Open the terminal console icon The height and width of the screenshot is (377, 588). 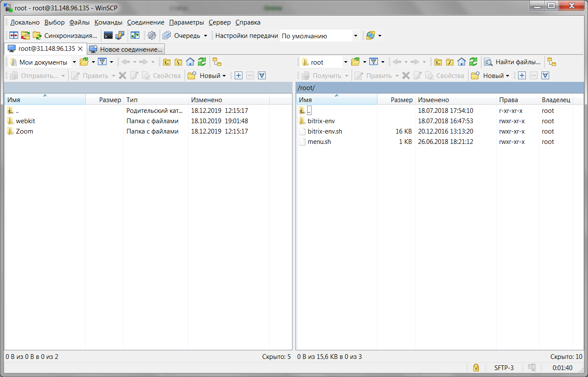[x=108, y=36]
